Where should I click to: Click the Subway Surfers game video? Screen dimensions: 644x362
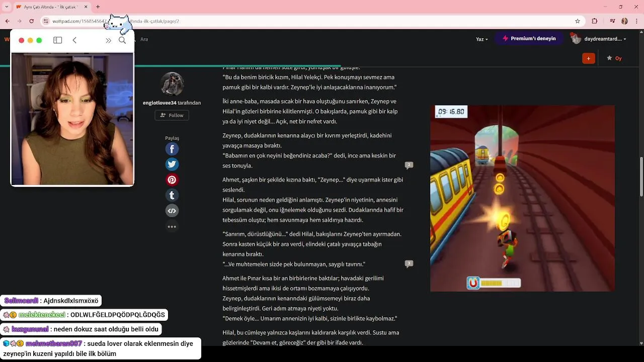tap(522, 198)
